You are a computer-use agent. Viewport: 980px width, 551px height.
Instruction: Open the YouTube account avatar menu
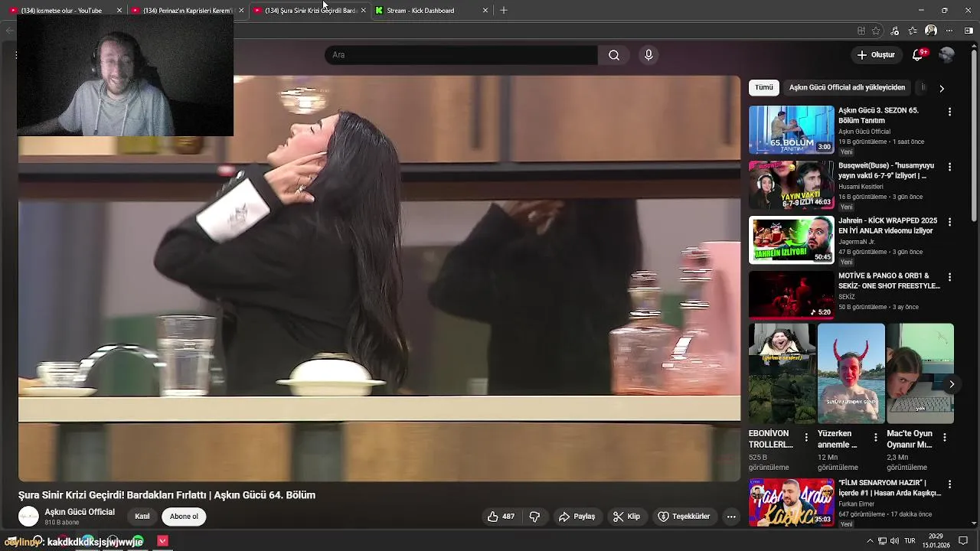pos(947,55)
